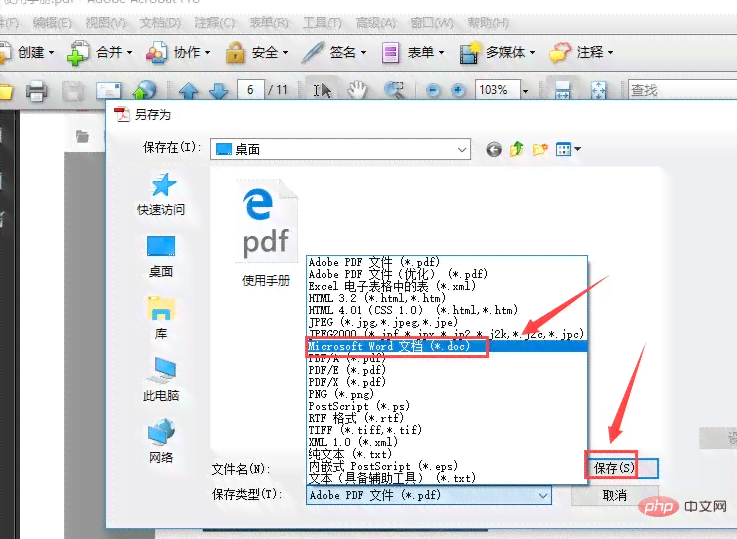This screenshot has height=539, width=737.
Task: Click the create new folder icon
Action: [540, 149]
